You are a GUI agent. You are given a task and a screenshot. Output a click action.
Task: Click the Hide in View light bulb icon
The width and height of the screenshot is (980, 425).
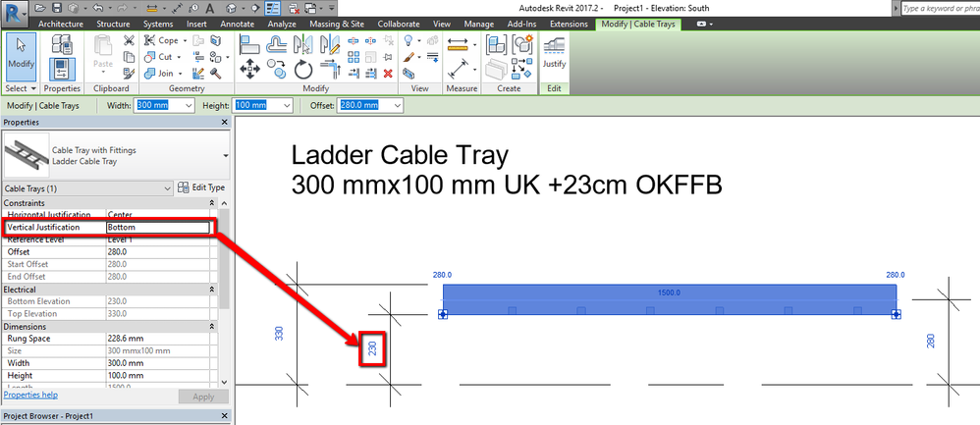coord(408,40)
